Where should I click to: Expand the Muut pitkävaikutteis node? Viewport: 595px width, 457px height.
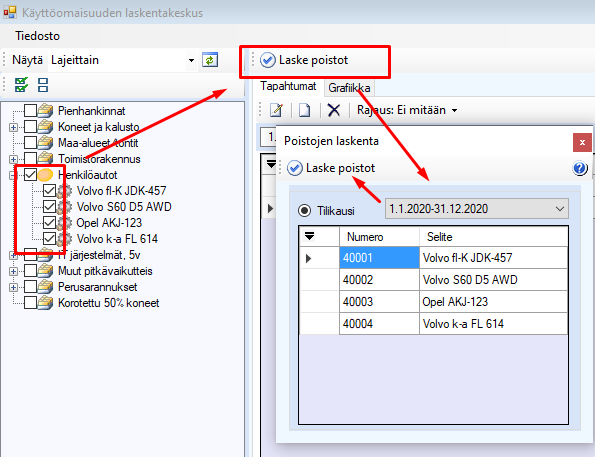click(13, 271)
